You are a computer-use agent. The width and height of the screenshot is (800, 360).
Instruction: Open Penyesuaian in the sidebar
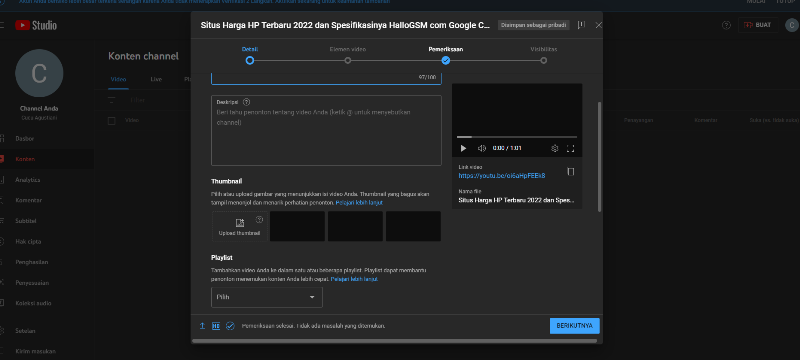pyautogui.click(x=32, y=282)
